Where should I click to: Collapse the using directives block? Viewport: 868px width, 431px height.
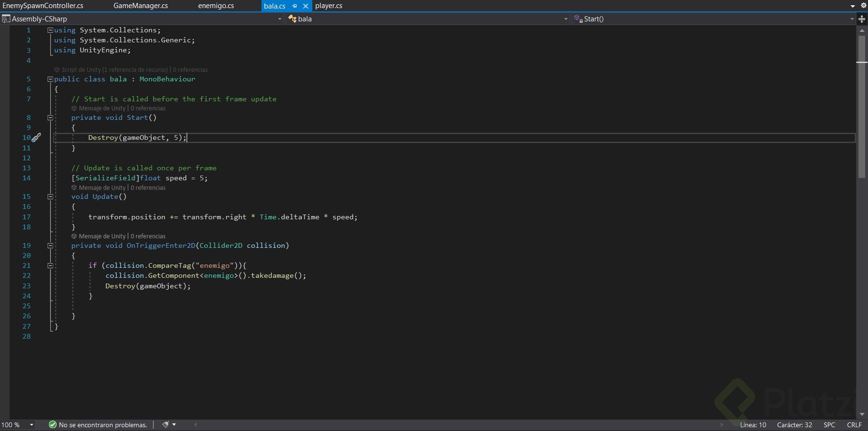click(50, 30)
